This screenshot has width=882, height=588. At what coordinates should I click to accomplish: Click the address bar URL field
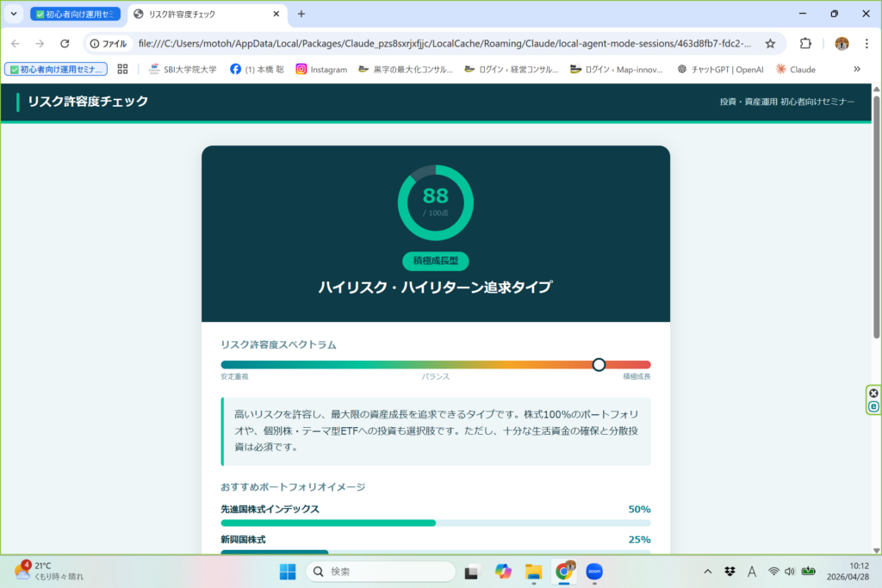click(x=444, y=43)
